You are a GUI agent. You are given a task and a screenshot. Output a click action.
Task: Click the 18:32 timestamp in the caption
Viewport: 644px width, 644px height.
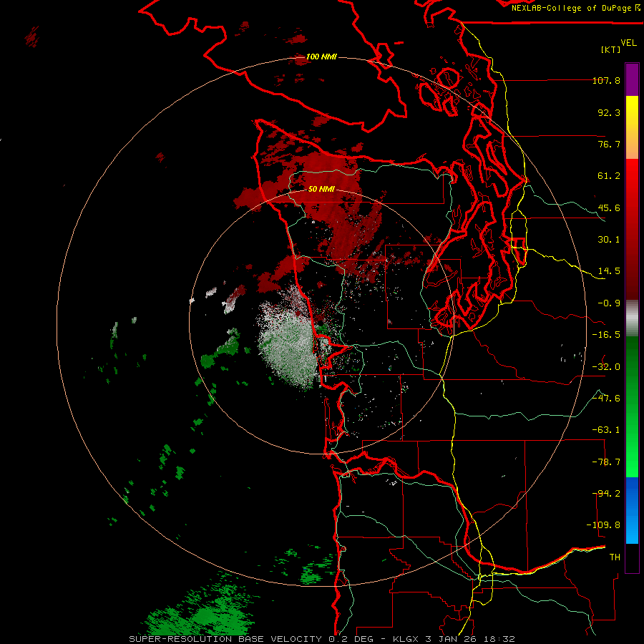pos(498,639)
